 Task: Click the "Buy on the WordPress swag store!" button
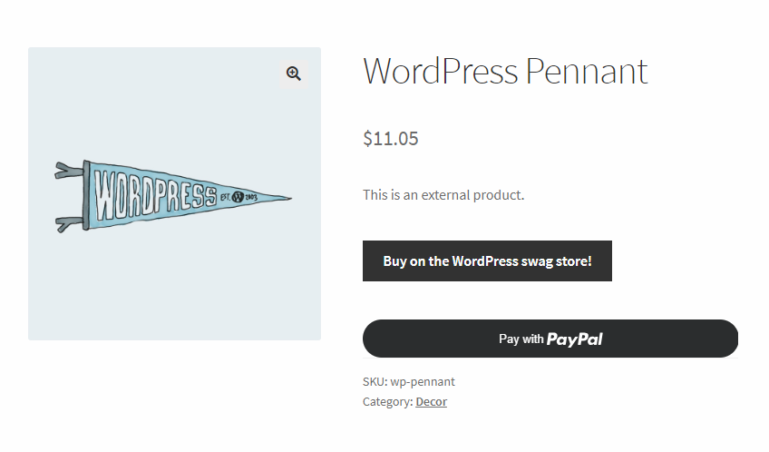487,261
